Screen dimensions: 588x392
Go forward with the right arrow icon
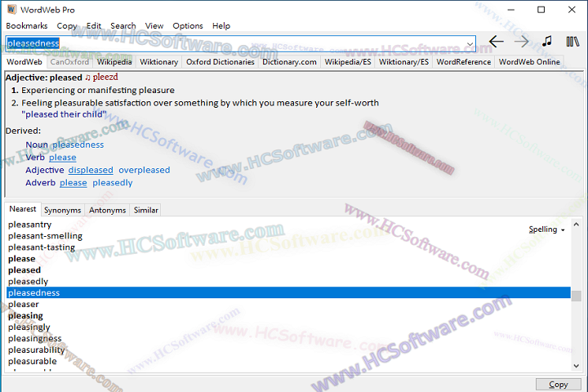coord(522,42)
